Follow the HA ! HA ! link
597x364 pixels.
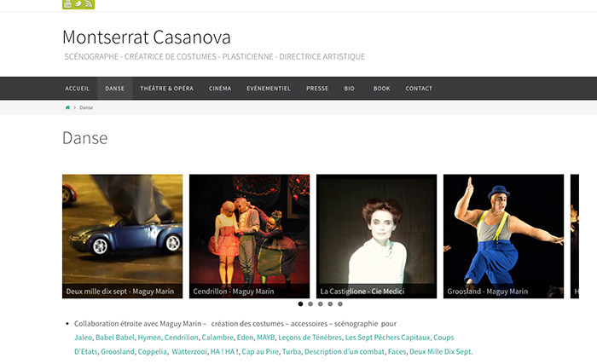pos(224,351)
